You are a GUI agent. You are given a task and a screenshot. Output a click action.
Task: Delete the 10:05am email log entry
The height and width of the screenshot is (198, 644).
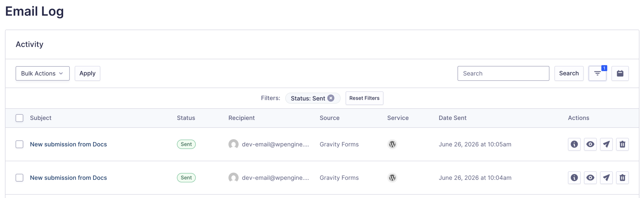[x=622, y=144]
